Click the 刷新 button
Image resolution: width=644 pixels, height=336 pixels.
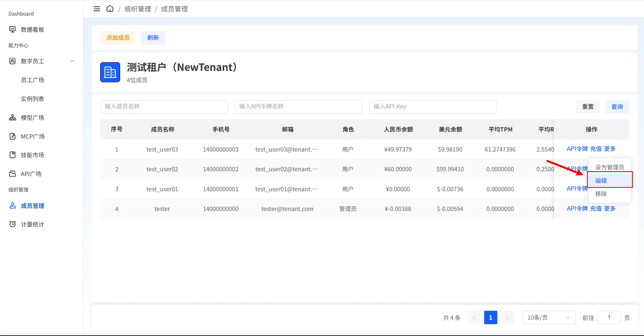point(153,38)
